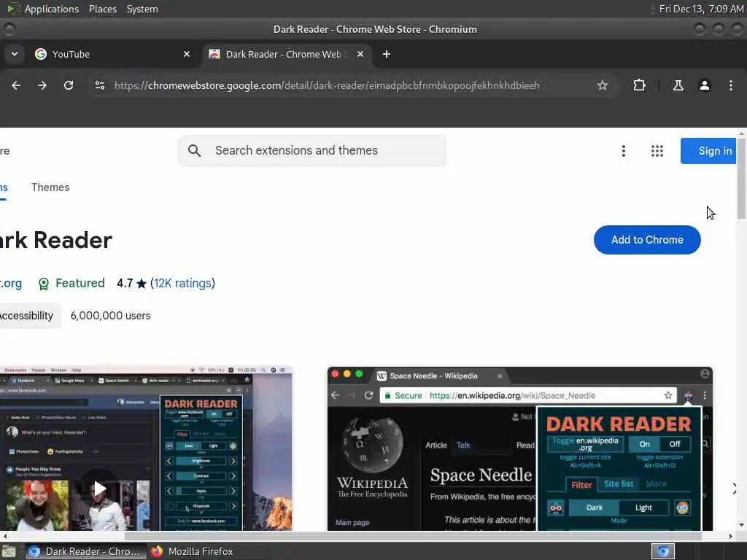Click the Sign in button

point(708,151)
